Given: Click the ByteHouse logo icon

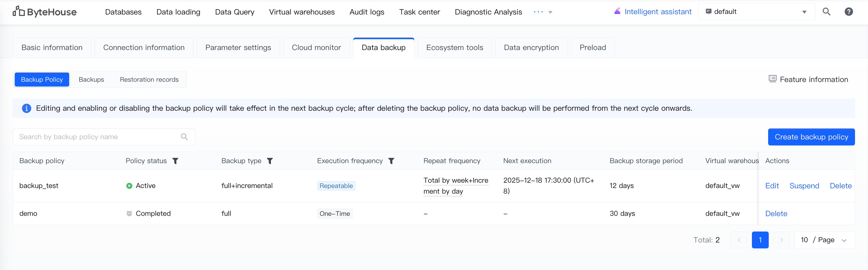Looking at the screenshot, I should (19, 12).
